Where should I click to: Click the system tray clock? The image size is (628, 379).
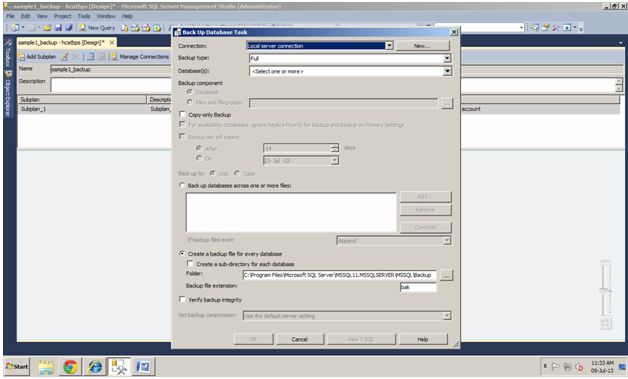point(602,367)
